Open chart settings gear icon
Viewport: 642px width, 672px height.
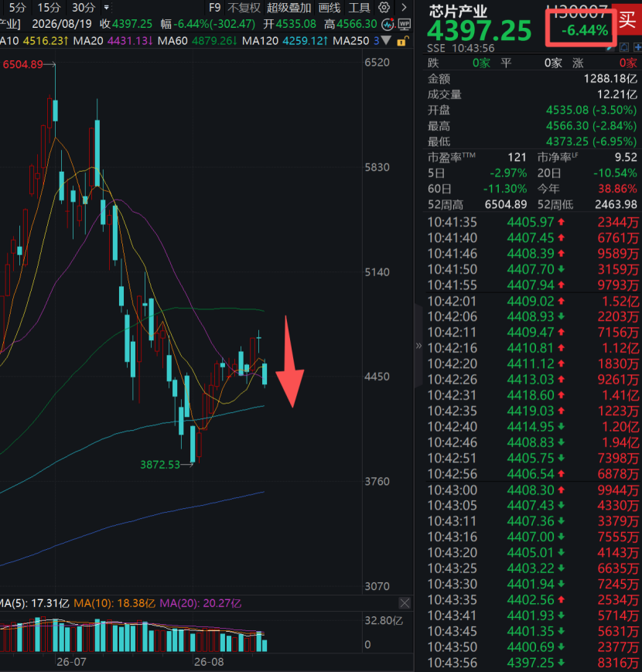384,7
